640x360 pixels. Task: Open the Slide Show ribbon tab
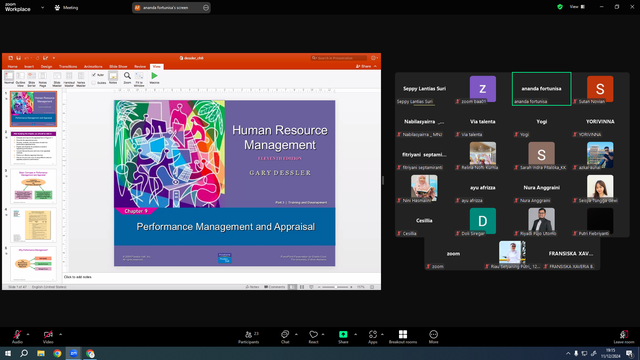pyautogui.click(x=118, y=66)
